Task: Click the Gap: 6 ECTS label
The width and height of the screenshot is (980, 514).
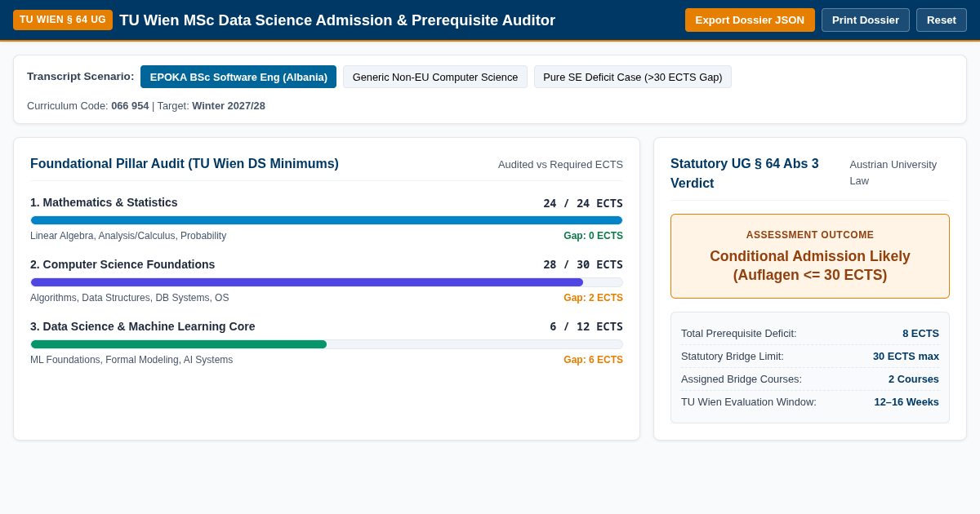Action: point(593,360)
